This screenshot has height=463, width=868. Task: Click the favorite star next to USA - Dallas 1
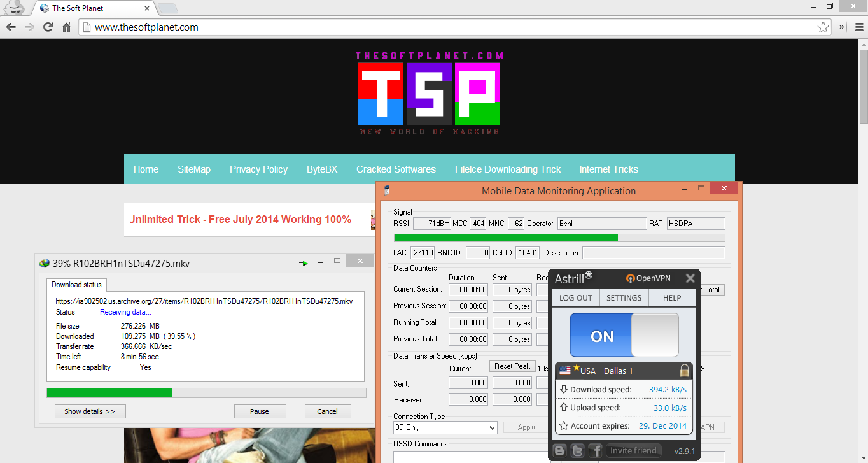coord(576,367)
